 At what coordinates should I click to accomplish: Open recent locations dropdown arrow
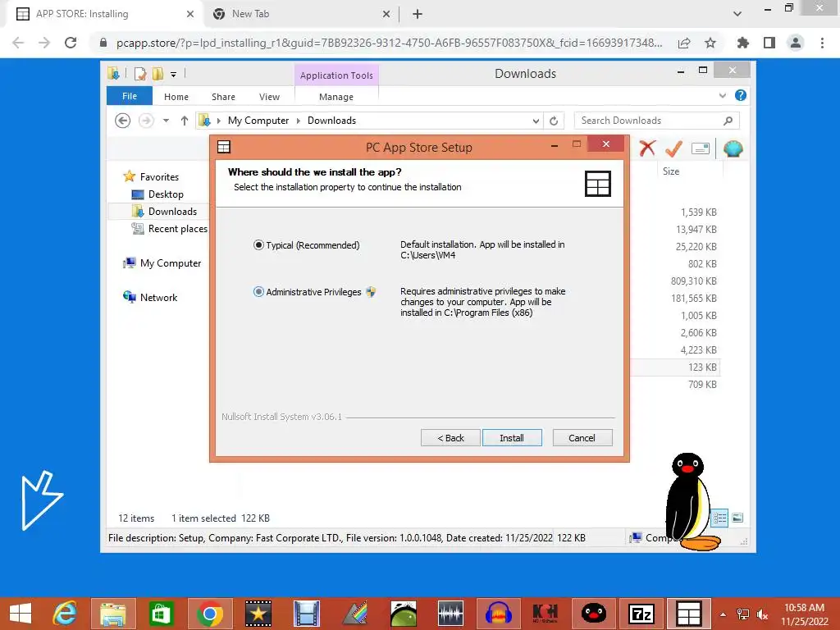coord(166,121)
